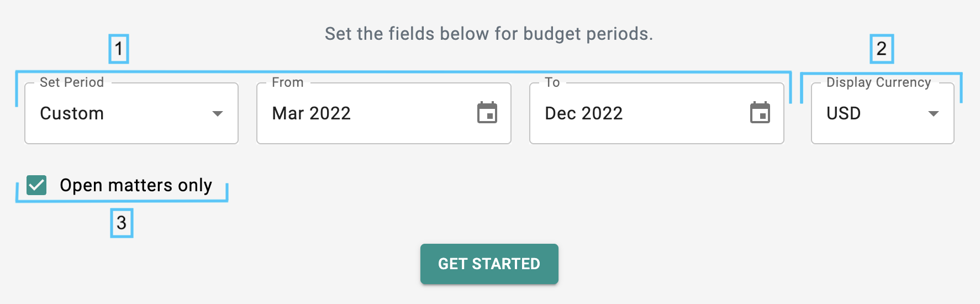Open the To date calendar picker icon
The height and width of the screenshot is (304, 980).
tap(760, 113)
